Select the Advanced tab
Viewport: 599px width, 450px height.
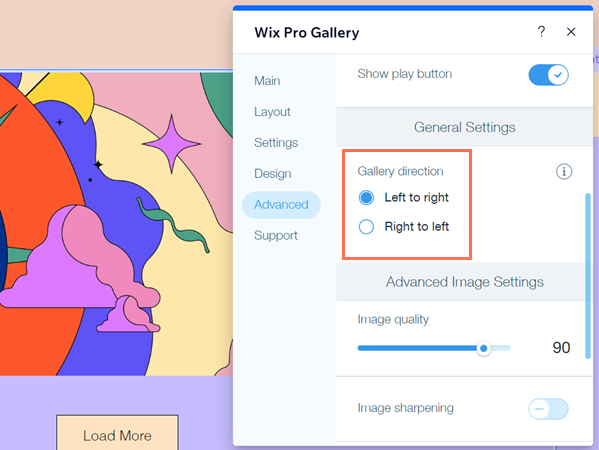tap(281, 205)
